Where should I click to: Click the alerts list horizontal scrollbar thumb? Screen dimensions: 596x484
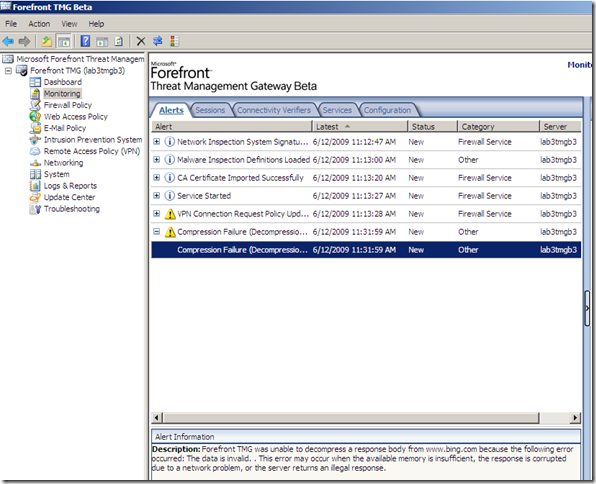tap(351, 417)
